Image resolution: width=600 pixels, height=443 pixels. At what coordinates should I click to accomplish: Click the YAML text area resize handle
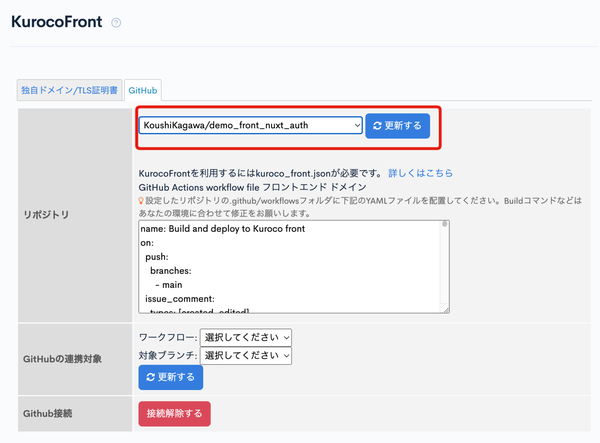(445, 309)
